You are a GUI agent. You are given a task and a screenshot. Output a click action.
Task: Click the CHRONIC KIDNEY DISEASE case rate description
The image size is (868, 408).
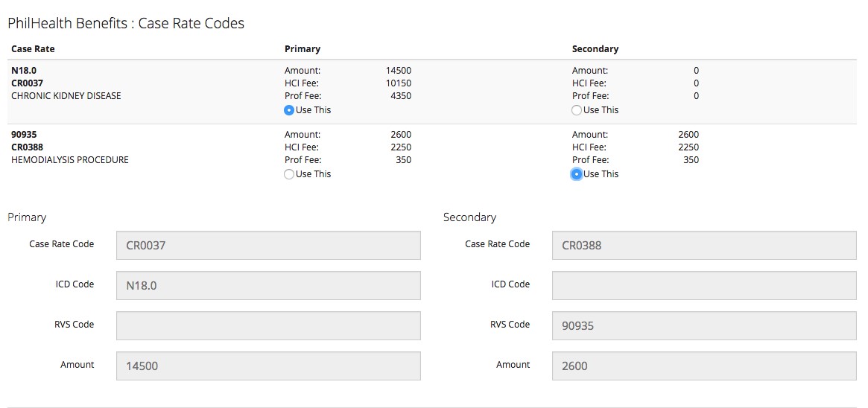66,96
